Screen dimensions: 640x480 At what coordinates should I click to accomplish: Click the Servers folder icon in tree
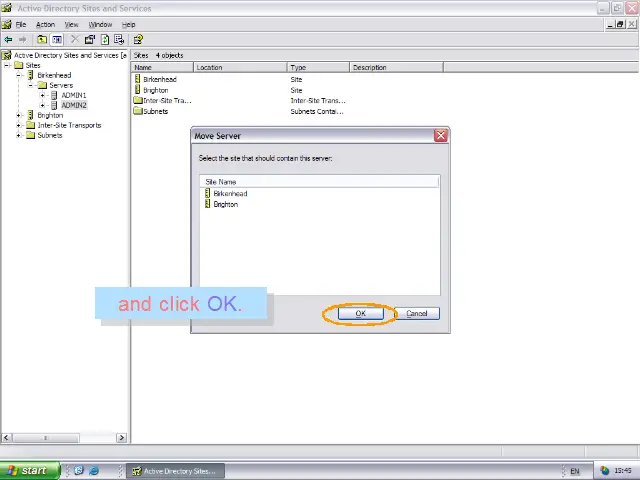(x=42, y=85)
